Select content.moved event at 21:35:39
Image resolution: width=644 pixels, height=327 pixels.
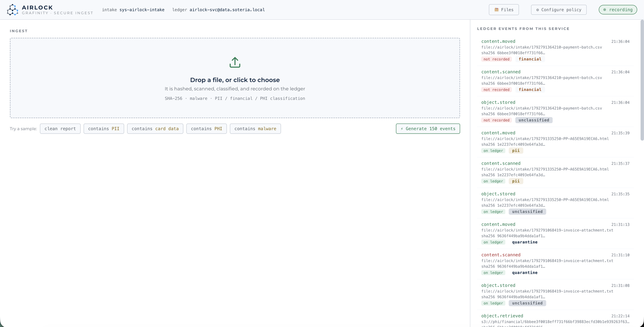pos(555,142)
